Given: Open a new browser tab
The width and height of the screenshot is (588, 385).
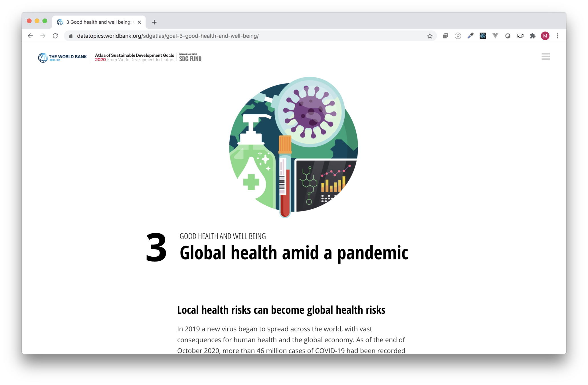Looking at the screenshot, I should [x=154, y=22].
